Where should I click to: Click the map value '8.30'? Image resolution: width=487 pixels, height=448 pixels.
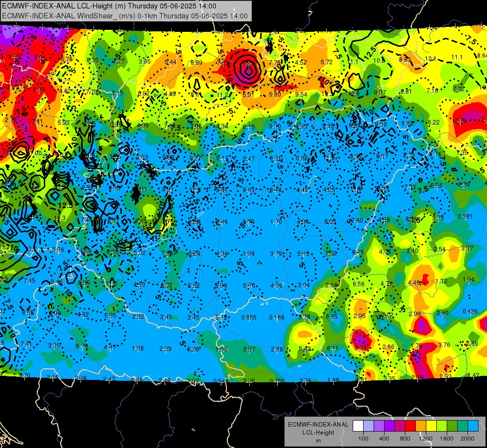(x=93, y=60)
